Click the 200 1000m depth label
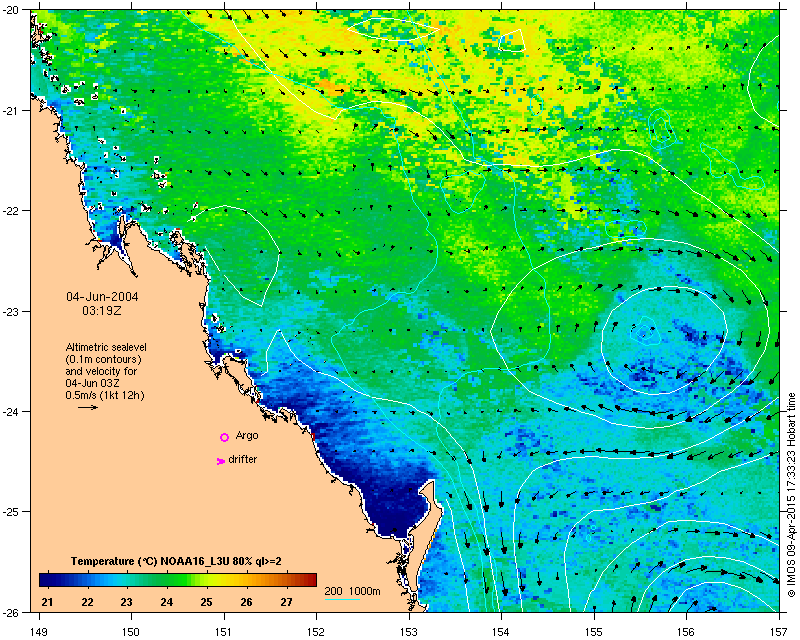This screenshot has width=800, height=640. coord(353,592)
